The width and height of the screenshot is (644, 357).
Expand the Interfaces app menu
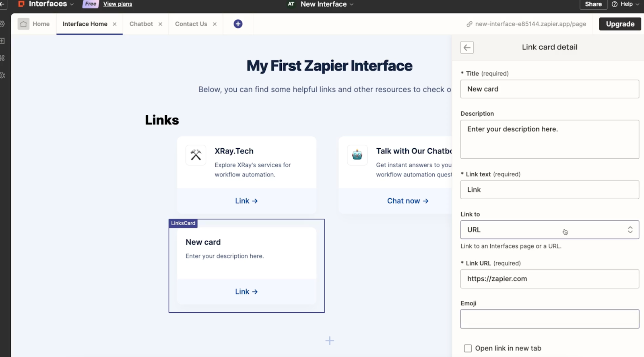coord(72,4)
